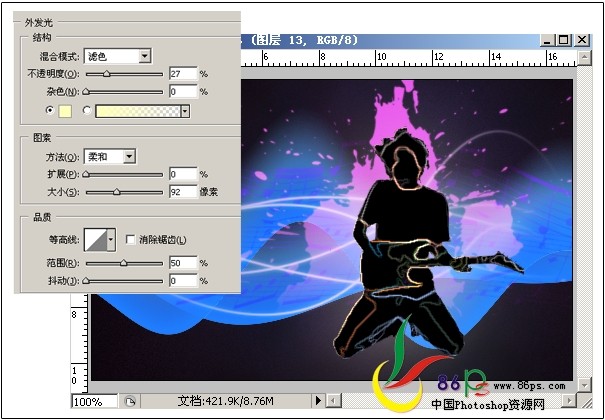The width and height of the screenshot is (605, 420).
Task: Select the gradient radio button
Action: coord(87,110)
